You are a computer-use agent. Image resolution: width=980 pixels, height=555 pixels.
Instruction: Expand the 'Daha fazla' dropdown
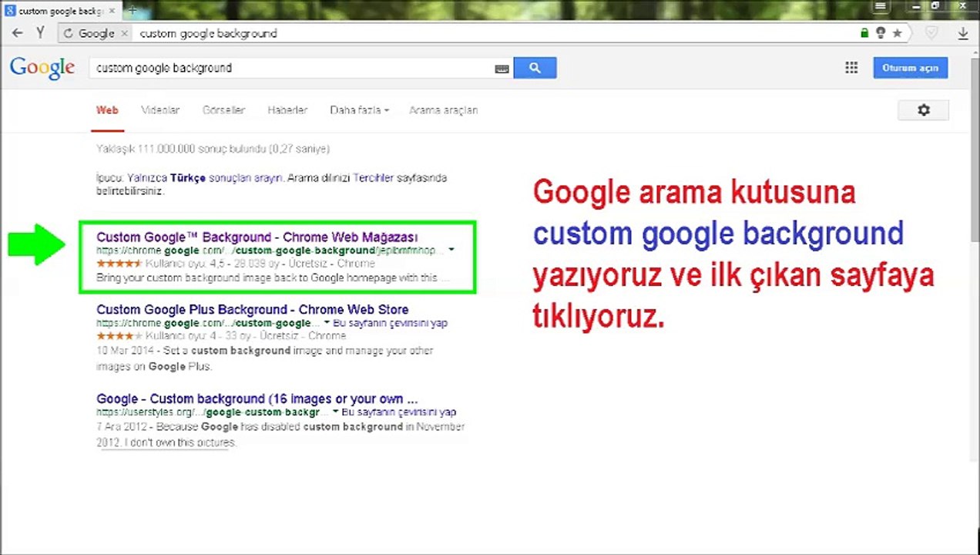[x=359, y=110]
